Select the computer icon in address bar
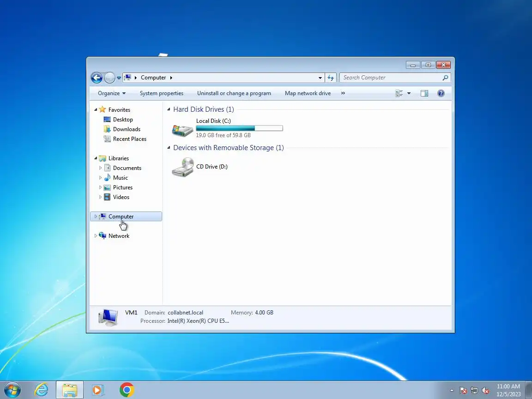This screenshot has width=532, height=399. (x=127, y=78)
